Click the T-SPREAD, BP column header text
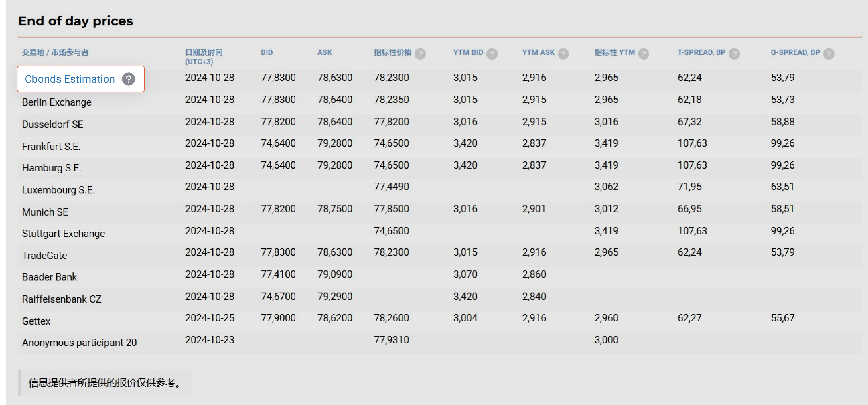Viewport: 868px width, 405px height. coord(702,52)
